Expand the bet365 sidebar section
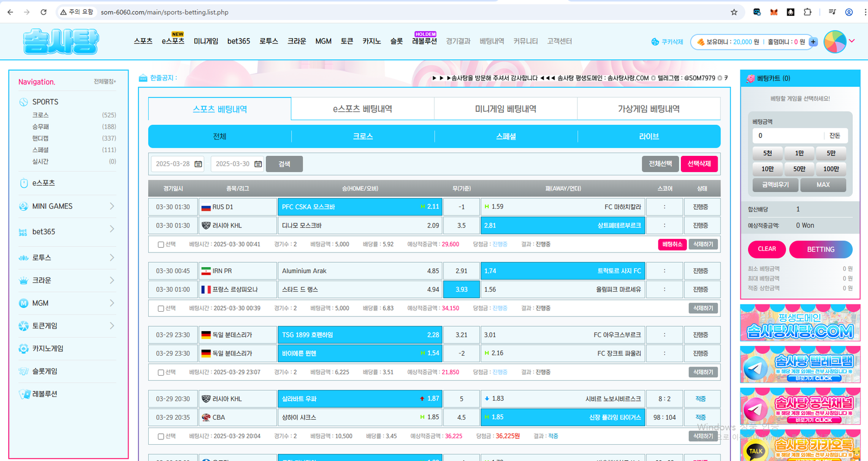Screen dimensions: 868x461 tap(112, 229)
